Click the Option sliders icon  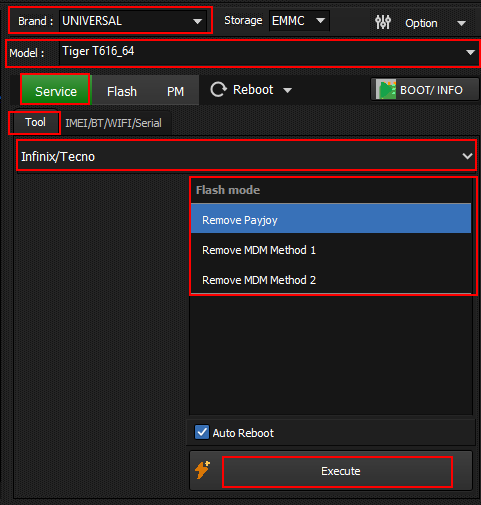click(383, 22)
